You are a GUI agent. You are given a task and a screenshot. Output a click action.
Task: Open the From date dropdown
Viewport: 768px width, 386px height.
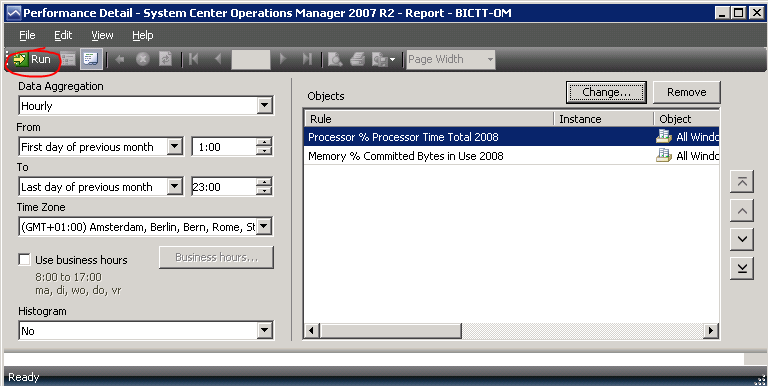174,146
